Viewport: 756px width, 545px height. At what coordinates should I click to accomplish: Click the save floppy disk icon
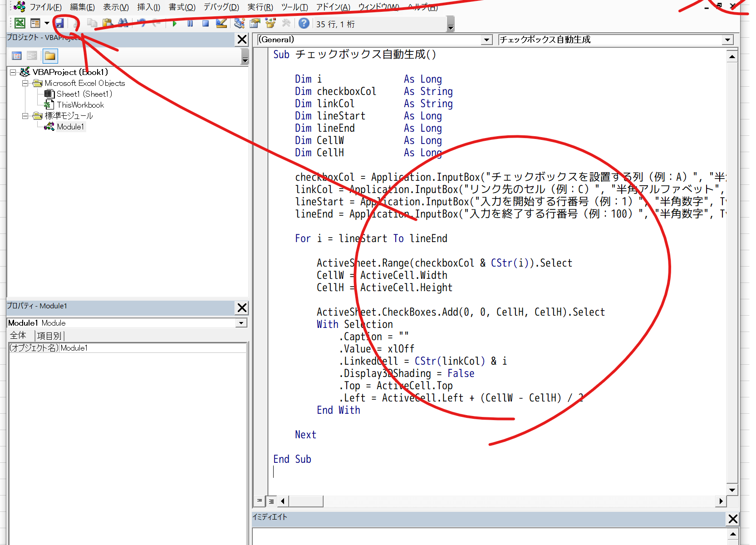[59, 23]
